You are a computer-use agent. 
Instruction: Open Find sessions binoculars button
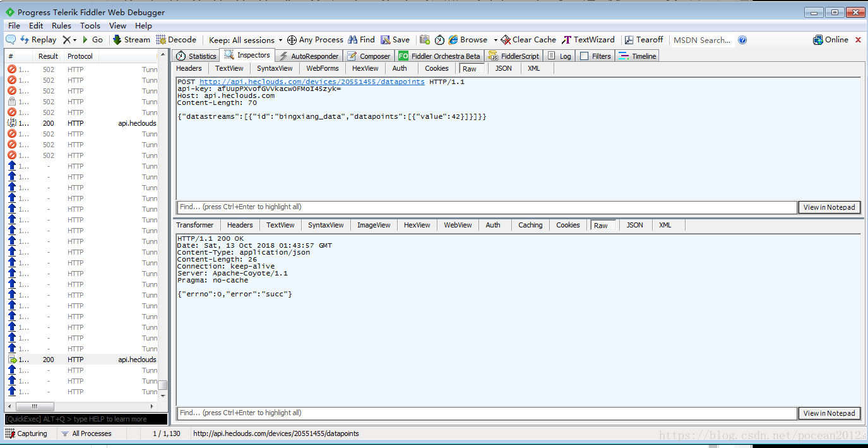[x=362, y=40]
